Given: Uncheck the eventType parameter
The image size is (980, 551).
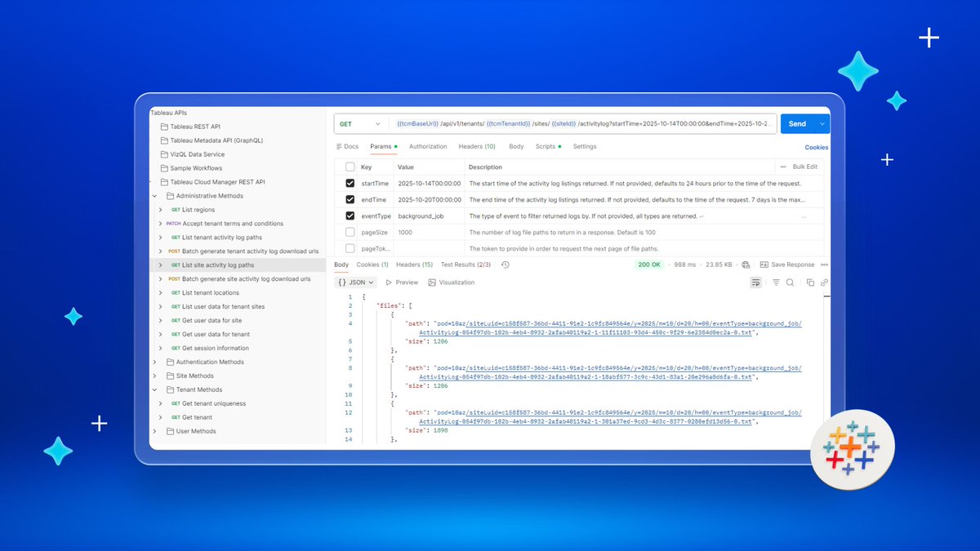Looking at the screenshot, I should point(350,216).
